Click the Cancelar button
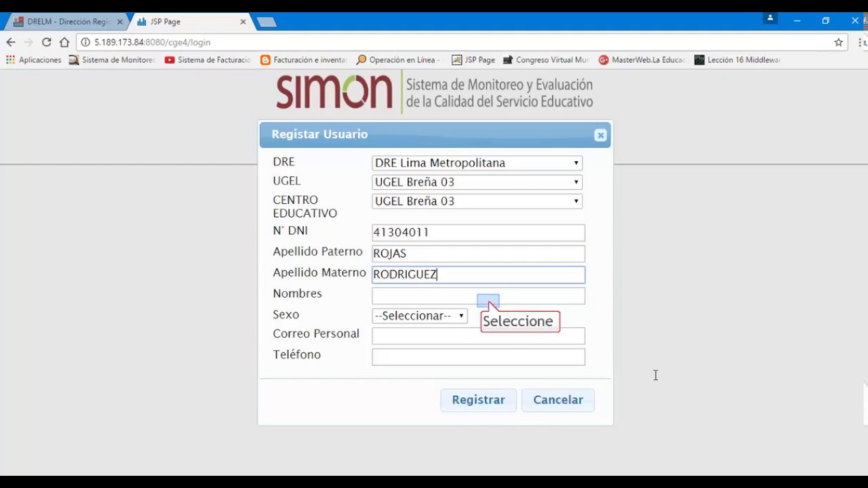Image resolution: width=868 pixels, height=488 pixels. coord(557,400)
